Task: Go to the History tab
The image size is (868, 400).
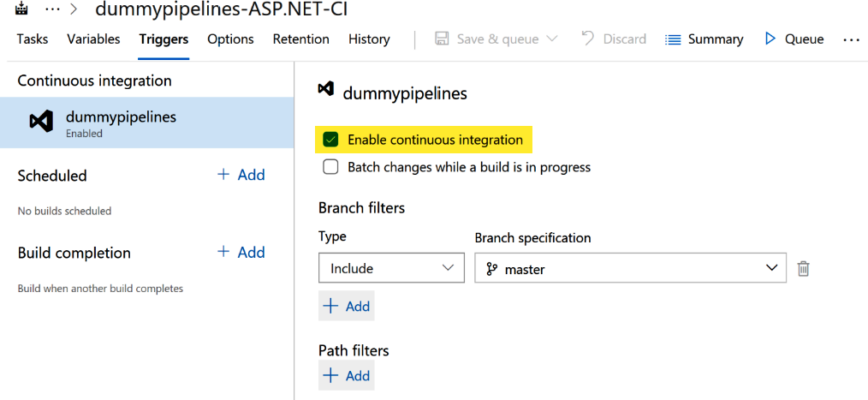Action: pyautogui.click(x=369, y=39)
